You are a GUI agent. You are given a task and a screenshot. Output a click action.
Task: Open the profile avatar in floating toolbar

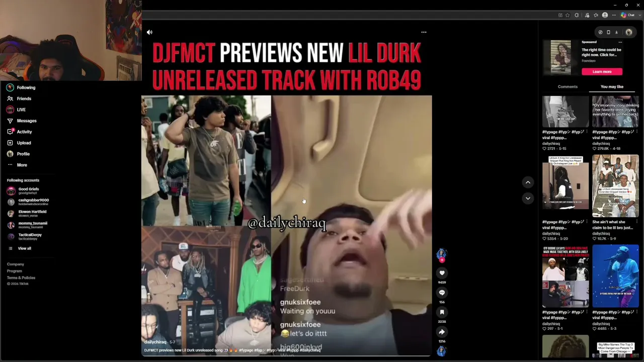(629, 32)
